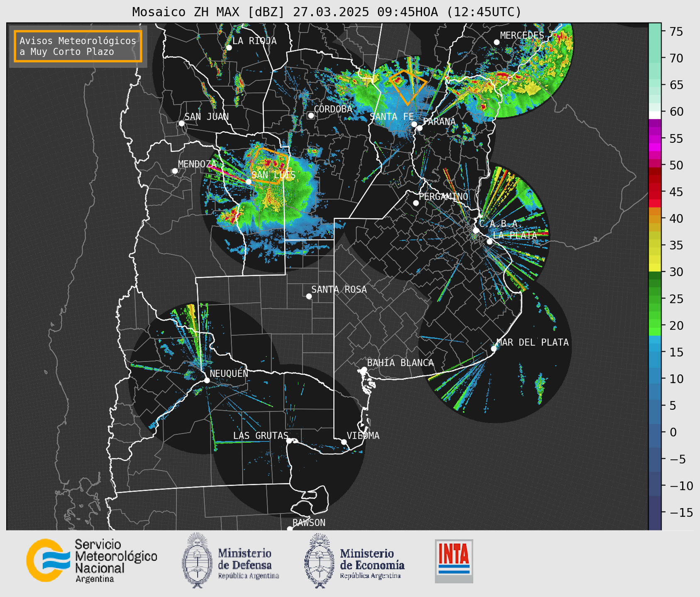Click the RAWSON city label

pyautogui.click(x=309, y=523)
